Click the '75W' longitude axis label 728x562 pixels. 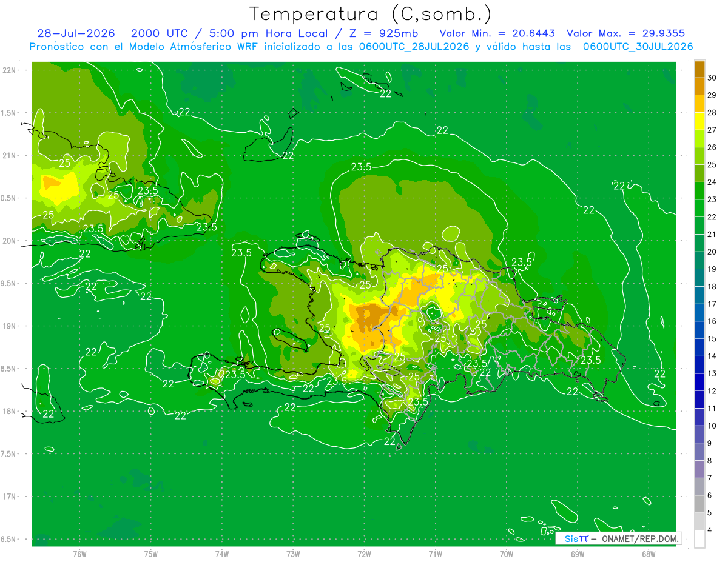(x=151, y=554)
